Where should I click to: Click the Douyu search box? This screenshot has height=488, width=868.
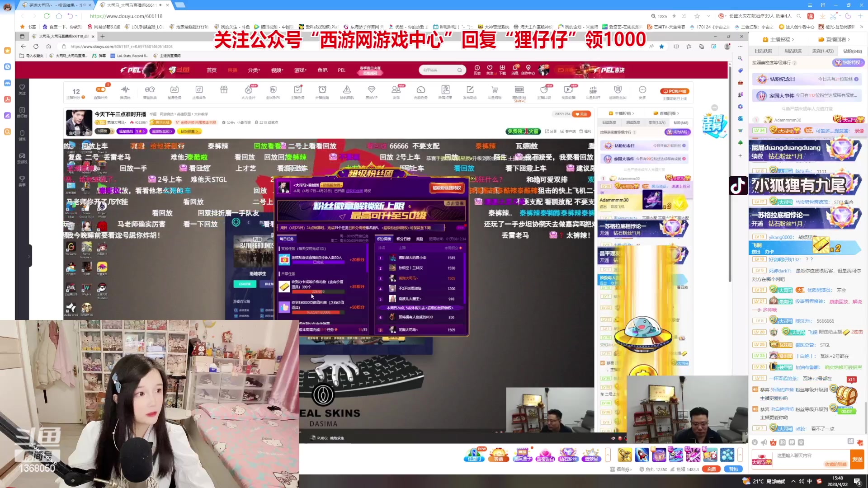tap(443, 70)
